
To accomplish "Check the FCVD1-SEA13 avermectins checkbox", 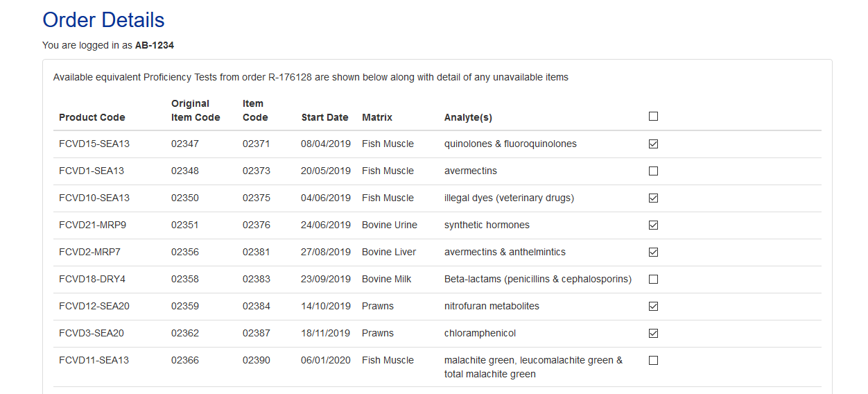I will [x=653, y=171].
